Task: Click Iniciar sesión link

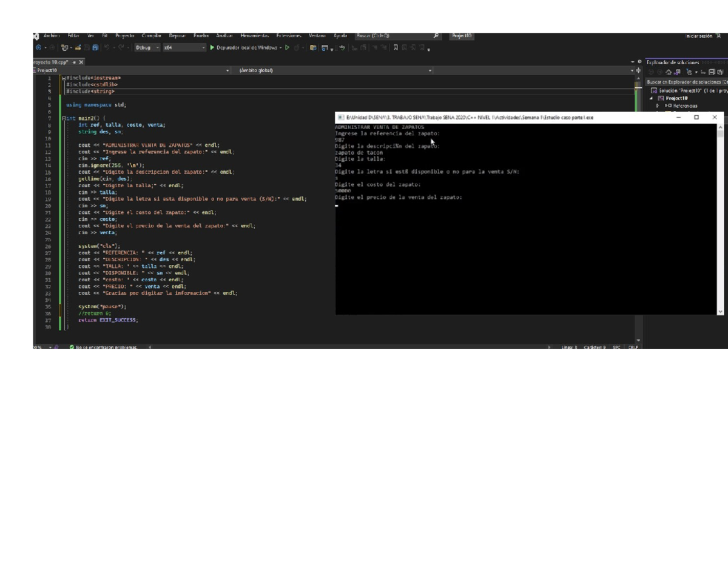Action: tap(699, 36)
